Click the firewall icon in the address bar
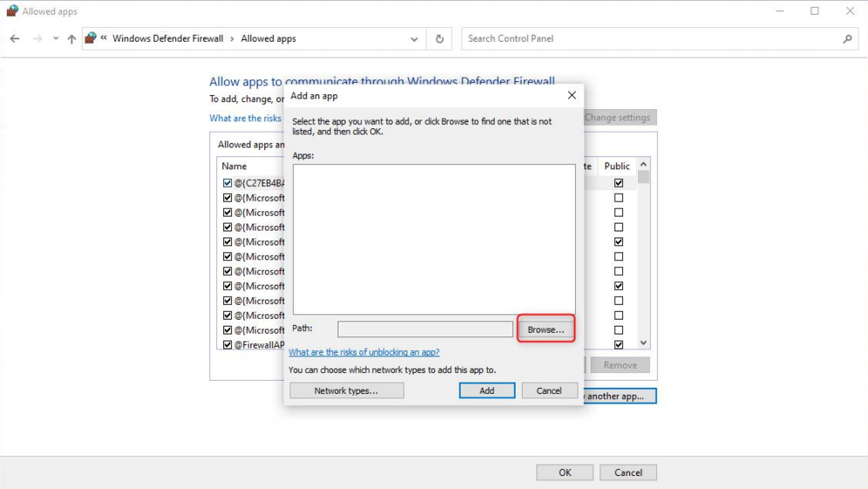This screenshot has width=868, height=489. (90, 38)
